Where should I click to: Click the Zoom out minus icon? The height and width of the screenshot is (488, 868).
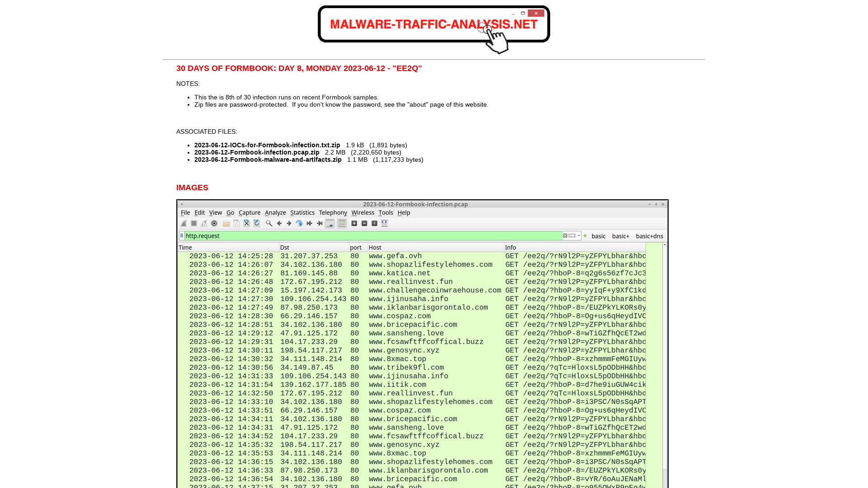pos(364,224)
